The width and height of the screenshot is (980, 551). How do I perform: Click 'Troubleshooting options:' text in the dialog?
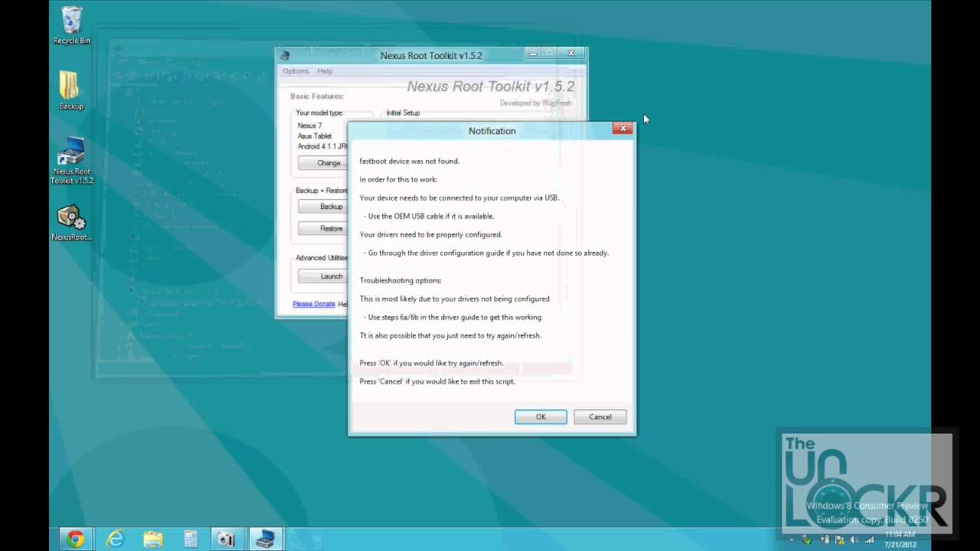[x=400, y=280]
